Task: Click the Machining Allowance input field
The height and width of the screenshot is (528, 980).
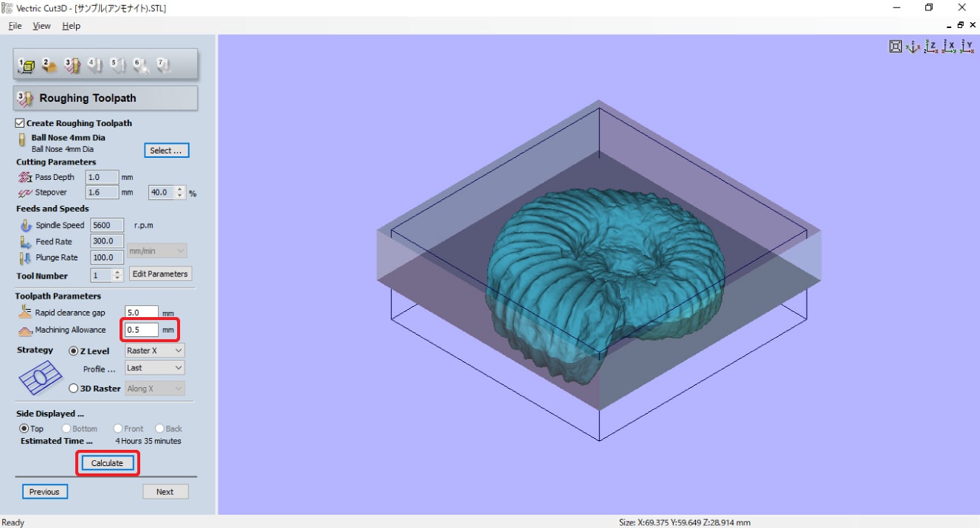Action: coord(141,330)
